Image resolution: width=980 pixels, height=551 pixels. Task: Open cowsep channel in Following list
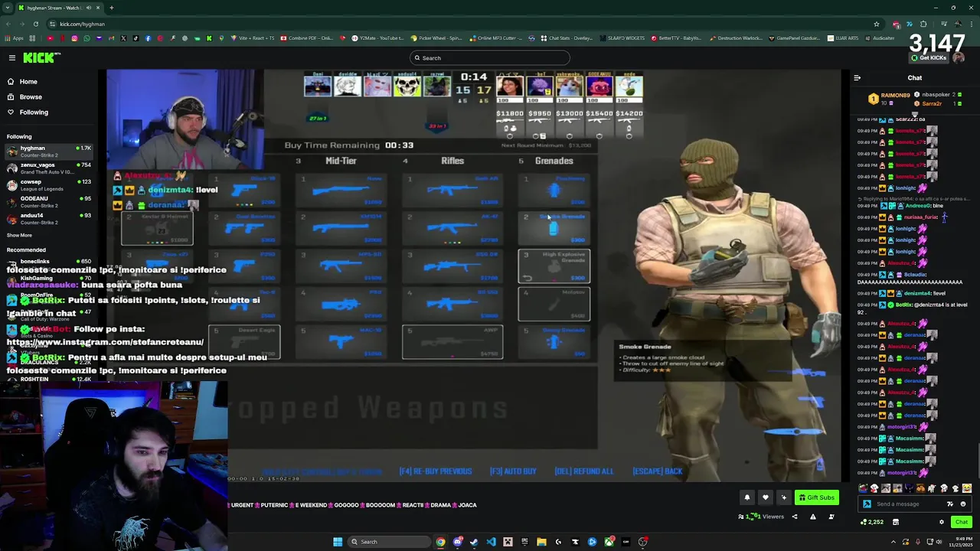[49, 185]
